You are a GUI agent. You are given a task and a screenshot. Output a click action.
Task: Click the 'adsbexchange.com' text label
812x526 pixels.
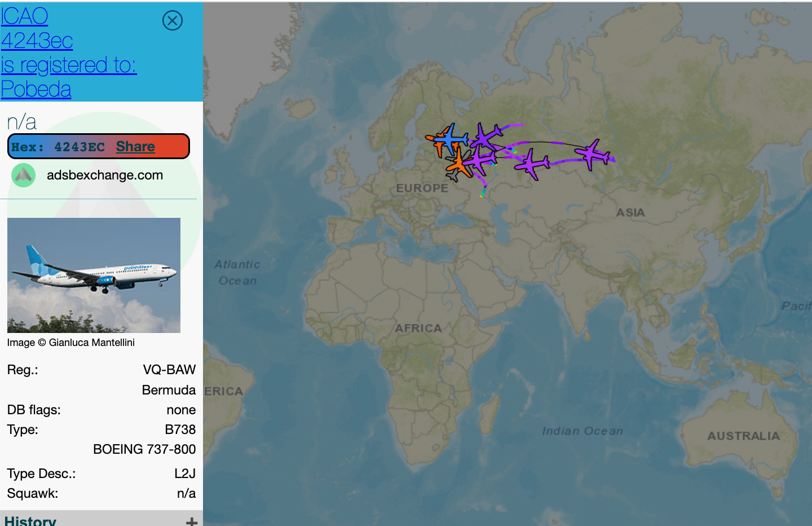pos(105,175)
